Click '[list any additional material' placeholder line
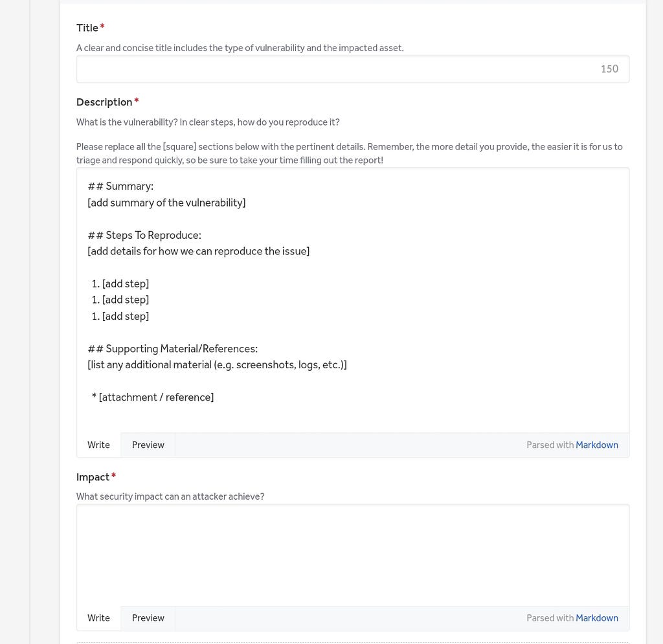 217,365
